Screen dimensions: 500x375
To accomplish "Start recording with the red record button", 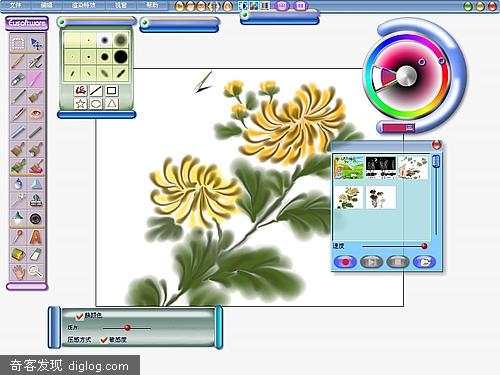I will click(345, 262).
